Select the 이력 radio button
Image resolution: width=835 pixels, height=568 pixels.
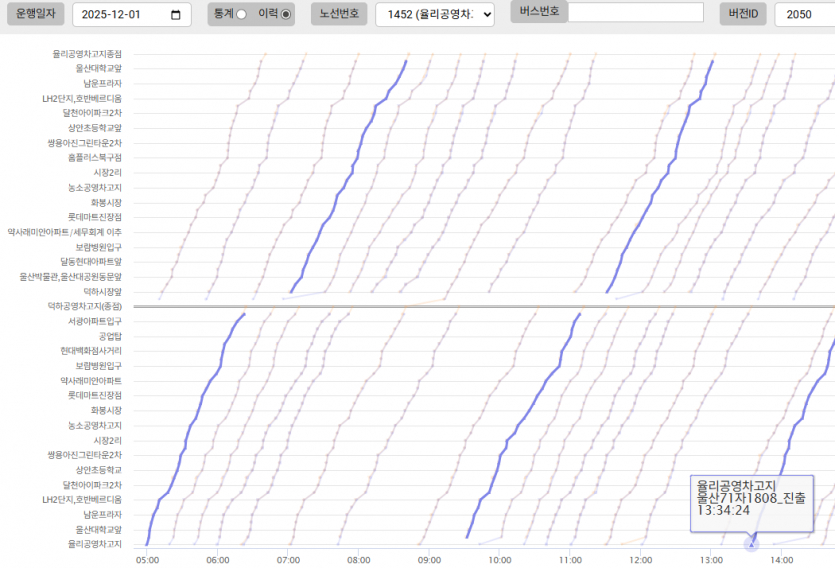point(286,15)
